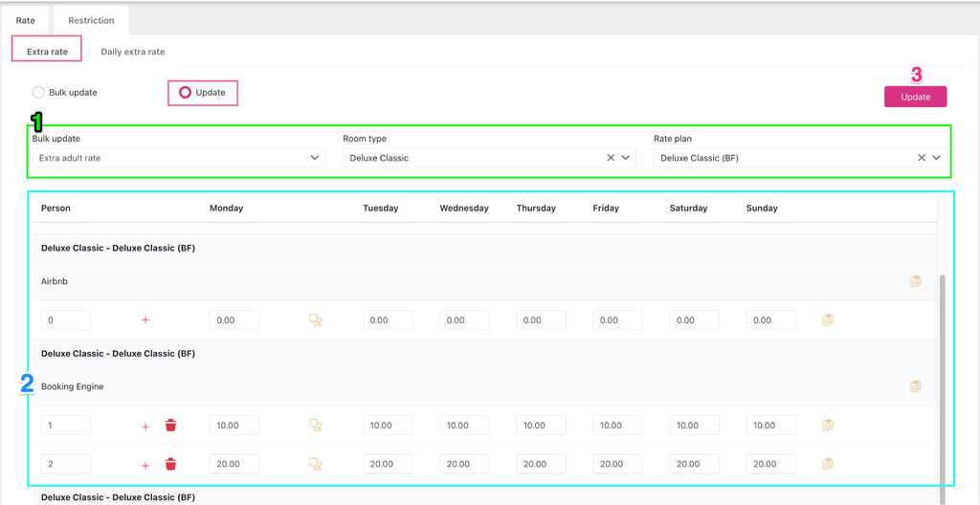Click the Thursday rate field showing 10.00
The image size is (980, 505).
click(x=542, y=426)
